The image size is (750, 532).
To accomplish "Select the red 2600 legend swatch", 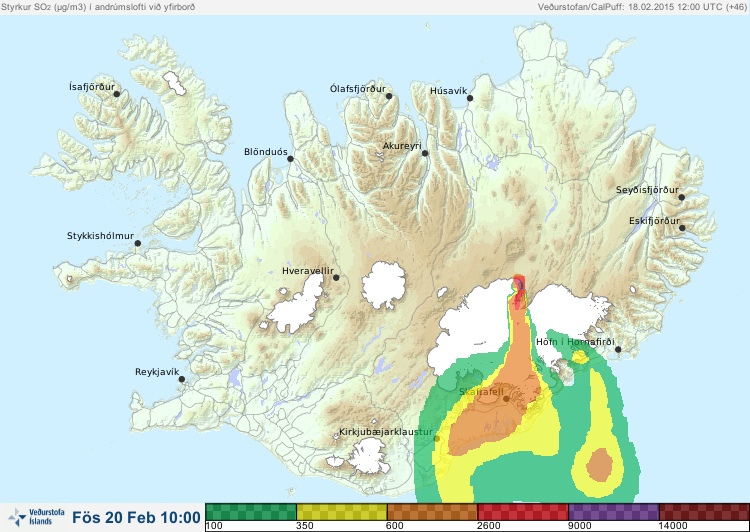I will coord(523,512).
